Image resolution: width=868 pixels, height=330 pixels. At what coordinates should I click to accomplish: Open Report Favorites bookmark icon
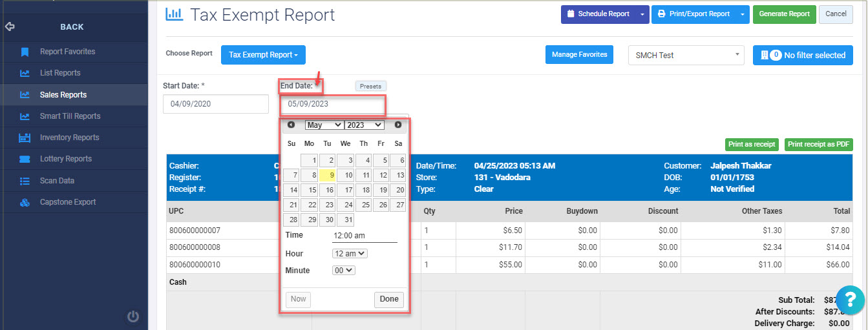[x=25, y=52]
